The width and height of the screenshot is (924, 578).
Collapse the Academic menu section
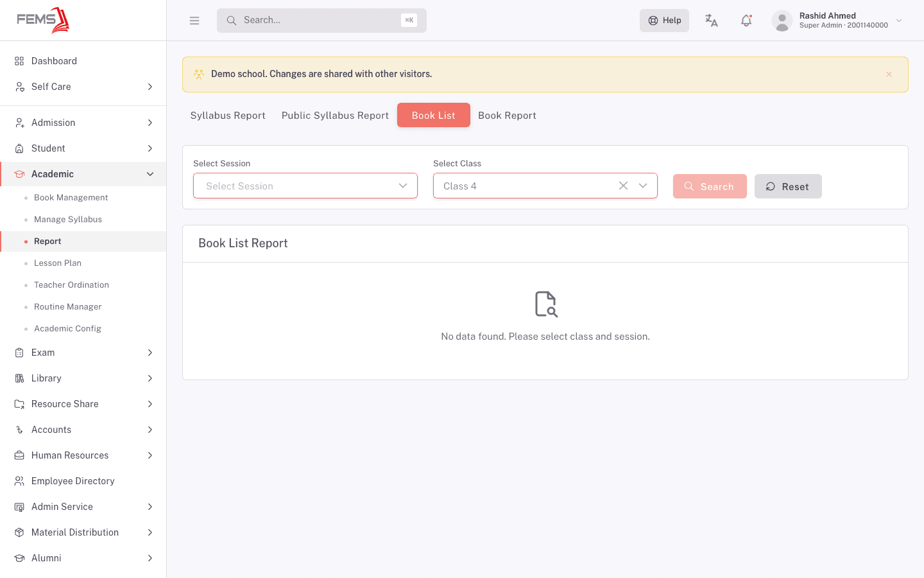[150, 174]
